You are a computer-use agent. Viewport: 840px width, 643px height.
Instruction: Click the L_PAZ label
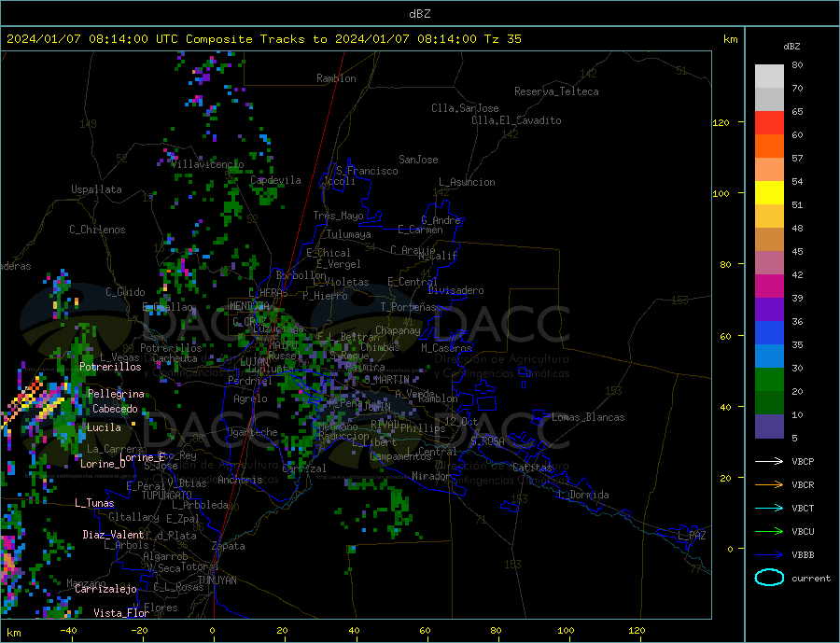tap(693, 536)
